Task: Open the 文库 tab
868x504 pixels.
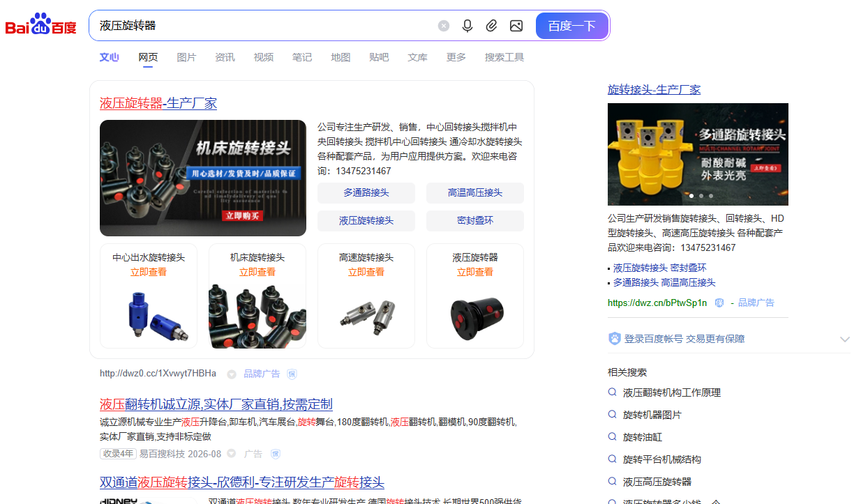Action: [417, 57]
